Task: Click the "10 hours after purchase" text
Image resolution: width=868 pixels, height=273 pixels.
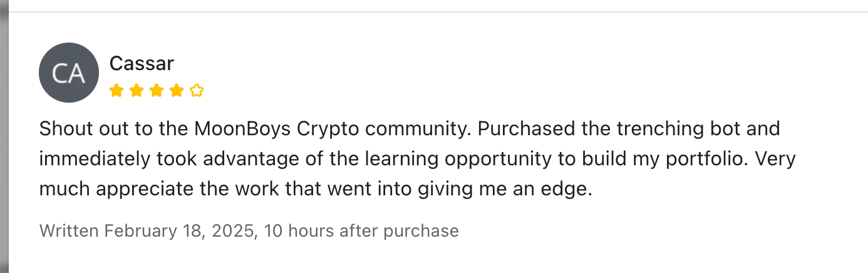Action: [361, 231]
